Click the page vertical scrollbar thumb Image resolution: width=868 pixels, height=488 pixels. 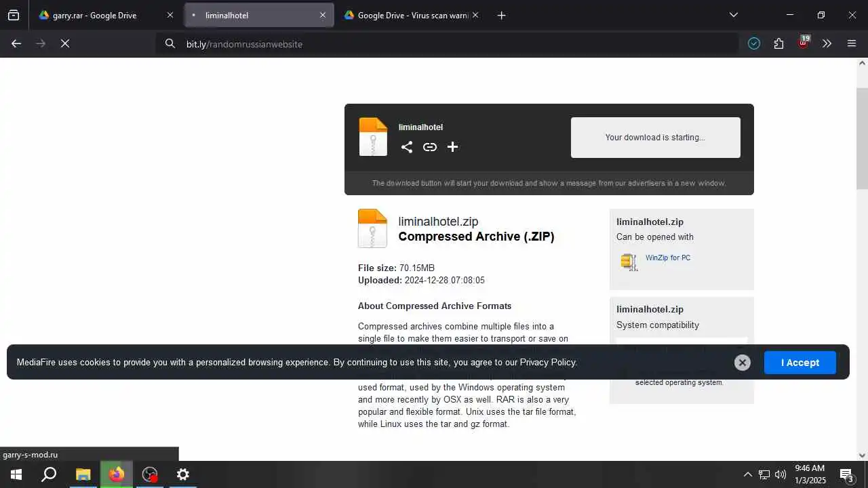[862, 139]
